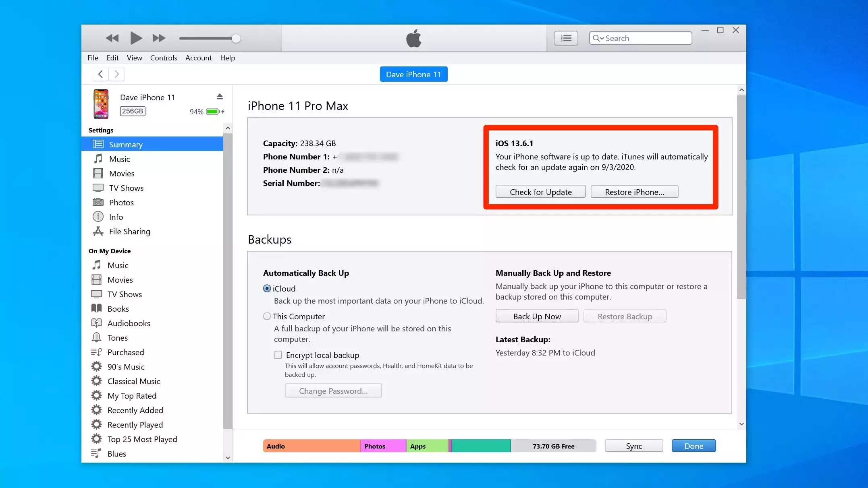Click the rewind previous track icon

tap(112, 38)
